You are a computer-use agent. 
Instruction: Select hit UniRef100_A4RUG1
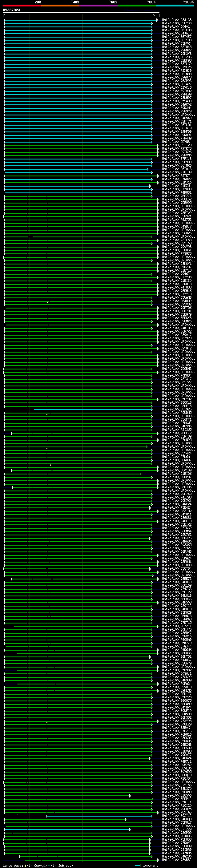[x=177, y=192]
